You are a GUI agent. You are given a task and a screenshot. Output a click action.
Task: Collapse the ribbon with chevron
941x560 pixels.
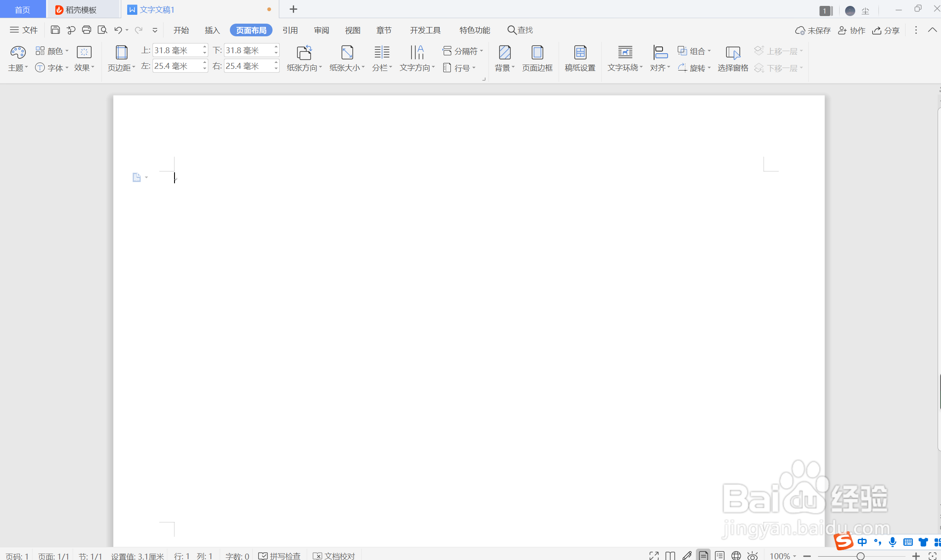point(932,30)
